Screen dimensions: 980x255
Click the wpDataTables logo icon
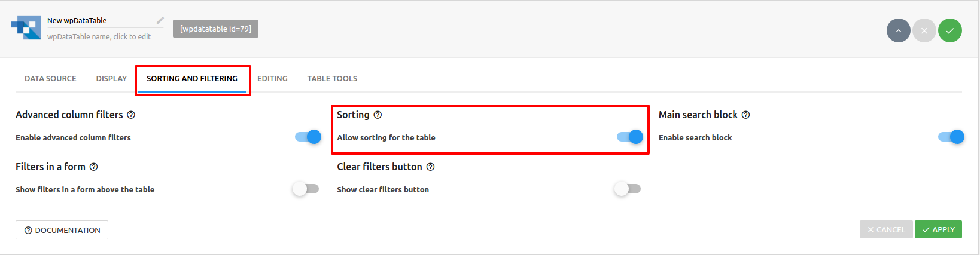click(x=26, y=27)
